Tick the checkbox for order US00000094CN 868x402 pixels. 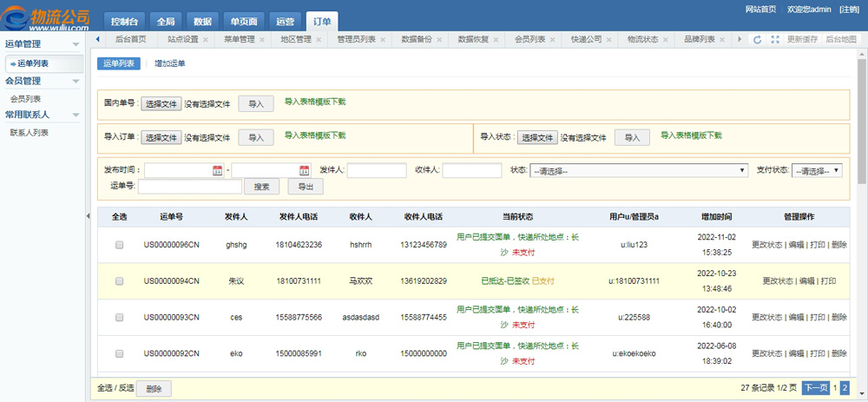tap(120, 281)
